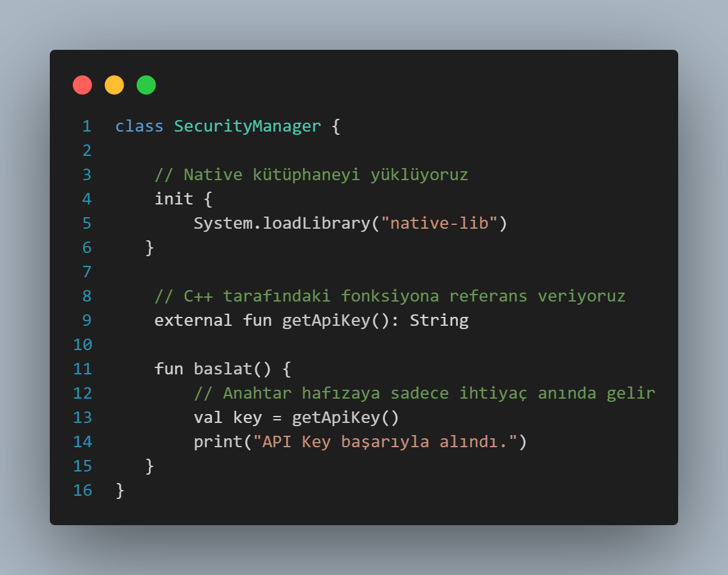This screenshot has height=575, width=728.
Task: Click the SecurityManager class name
Action: 248,126
